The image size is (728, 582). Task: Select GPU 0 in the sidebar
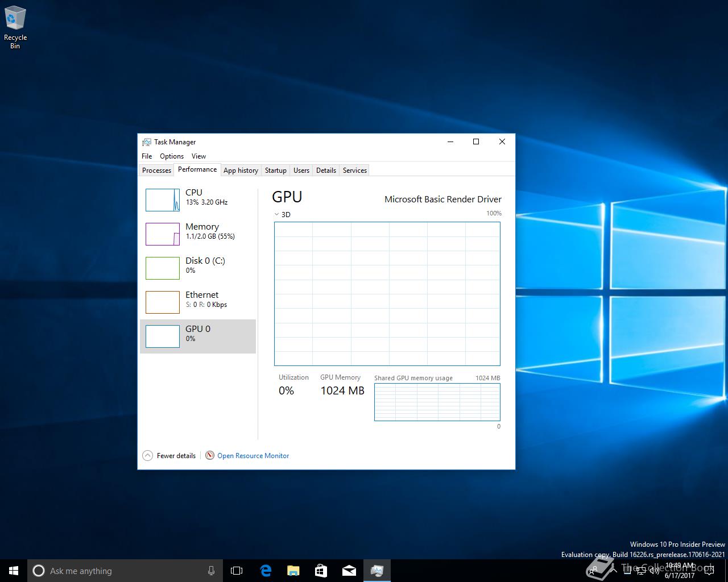198,336
